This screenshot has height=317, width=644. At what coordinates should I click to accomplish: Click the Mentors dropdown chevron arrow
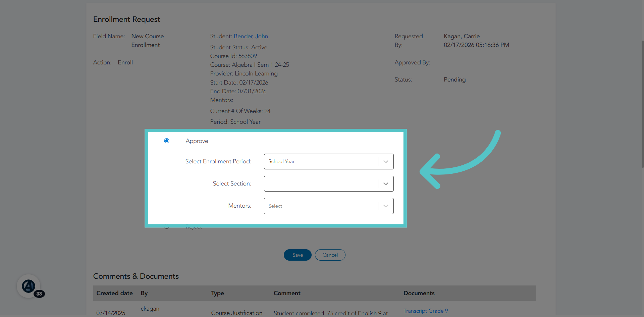click(x=386, y=206)
